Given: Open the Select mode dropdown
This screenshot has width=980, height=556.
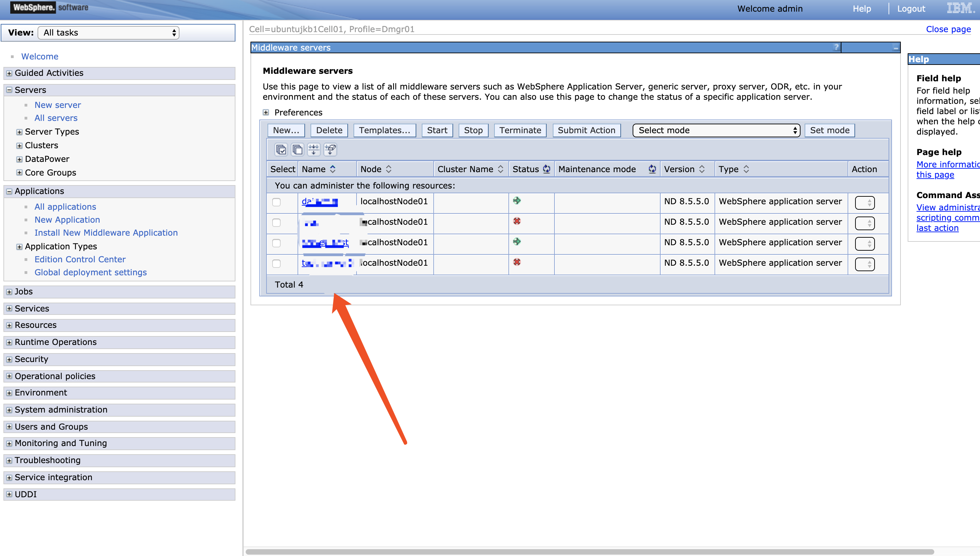Looking at the screenshot, I should click(x=716, y=130).
